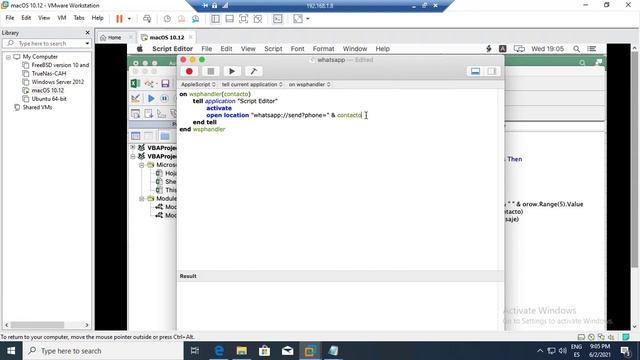Click the Windows Start button

click(11, 351)
